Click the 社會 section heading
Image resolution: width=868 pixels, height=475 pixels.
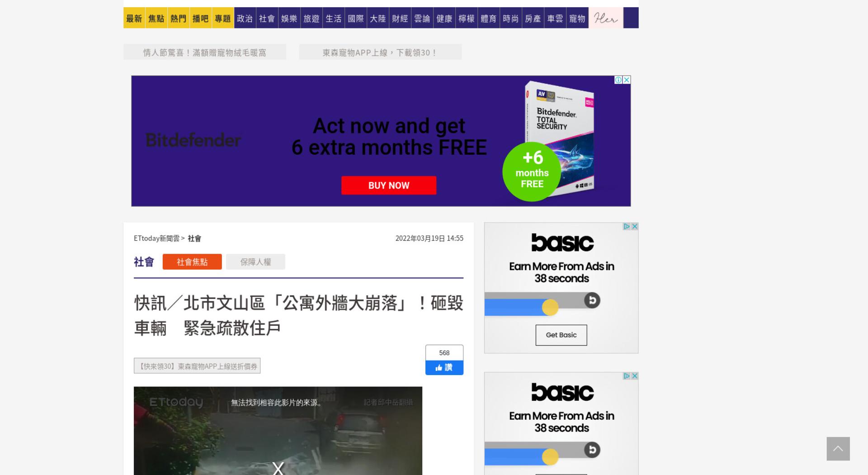[x=144, y=262]
